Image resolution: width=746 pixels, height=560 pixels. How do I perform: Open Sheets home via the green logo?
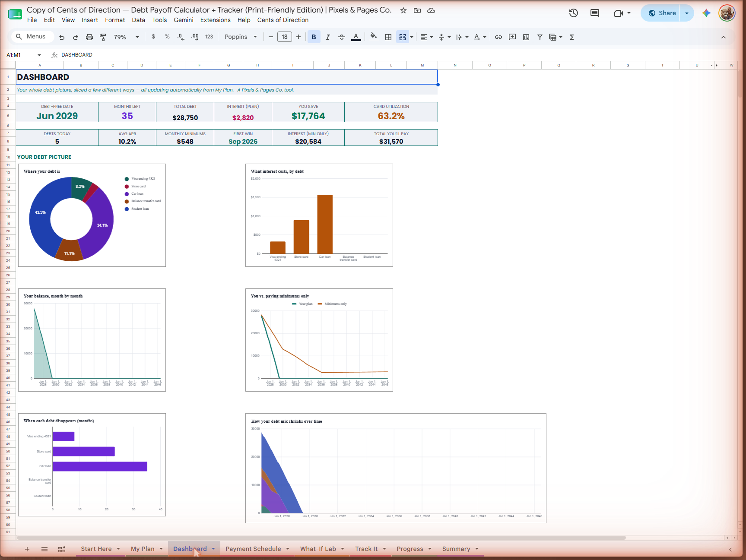coord(15,14)
